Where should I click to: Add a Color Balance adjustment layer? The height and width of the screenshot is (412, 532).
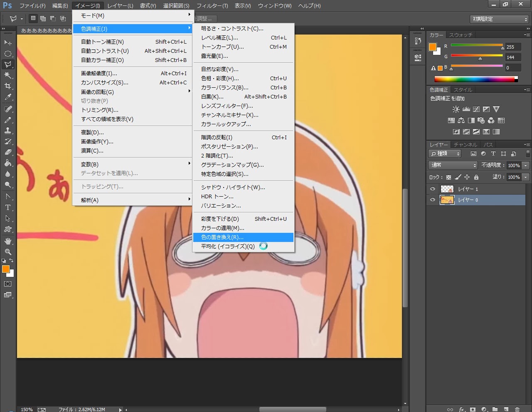(461, 121)
